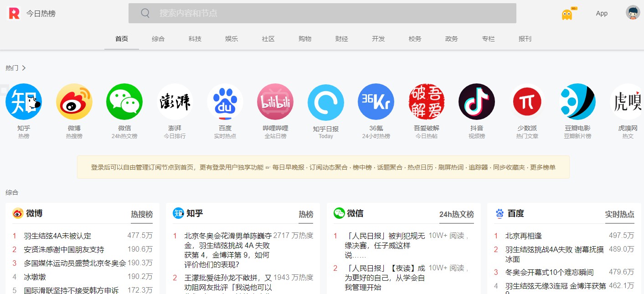Click the 知乎 card header icon
The width and height of the screenshot is (644, 294).
point(178,213)
